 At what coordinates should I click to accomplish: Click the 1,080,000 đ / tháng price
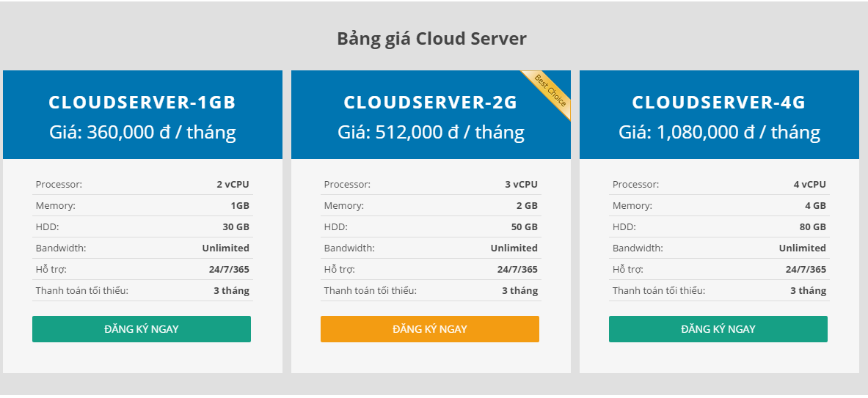(738, 132)
